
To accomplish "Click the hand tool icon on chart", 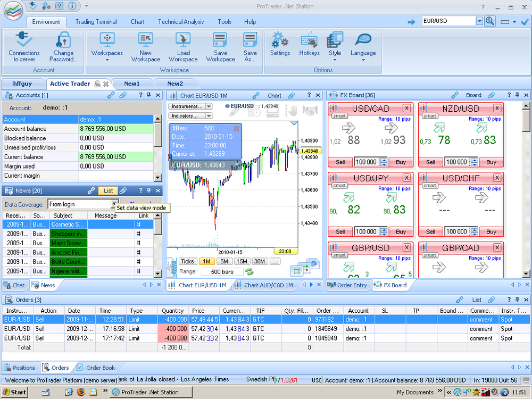I will click(291, 111).
